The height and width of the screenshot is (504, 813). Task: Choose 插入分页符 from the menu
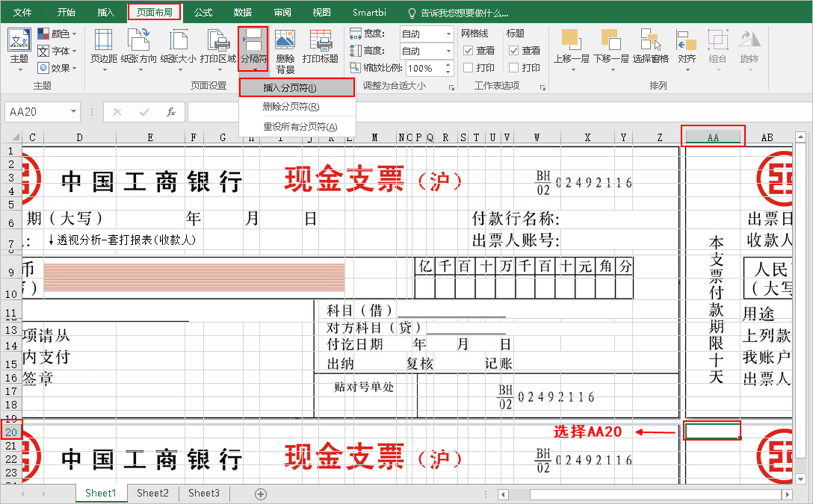[297, 87]
